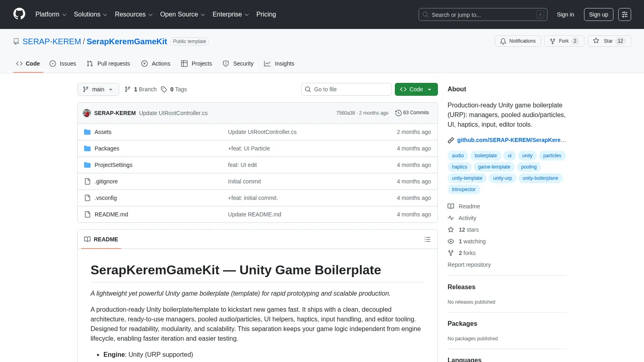Open the main branch selector dropdown

pos(98,89)
